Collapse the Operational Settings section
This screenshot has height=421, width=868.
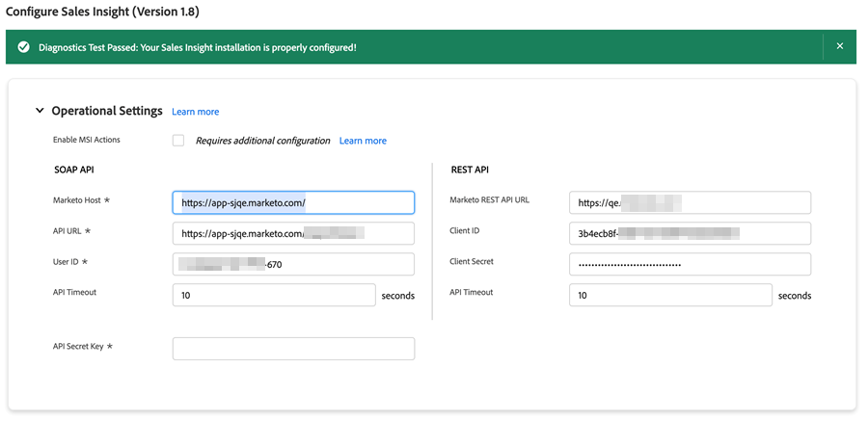[40, 111]
